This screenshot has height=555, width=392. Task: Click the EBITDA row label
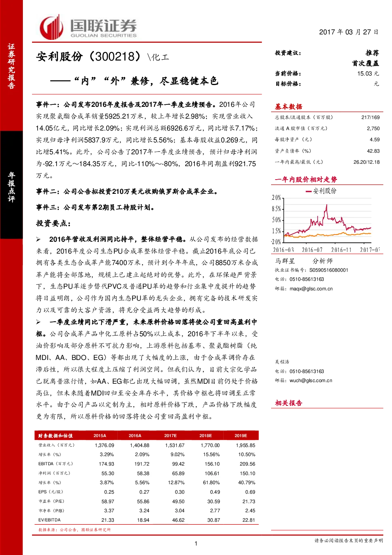[56, 464]
